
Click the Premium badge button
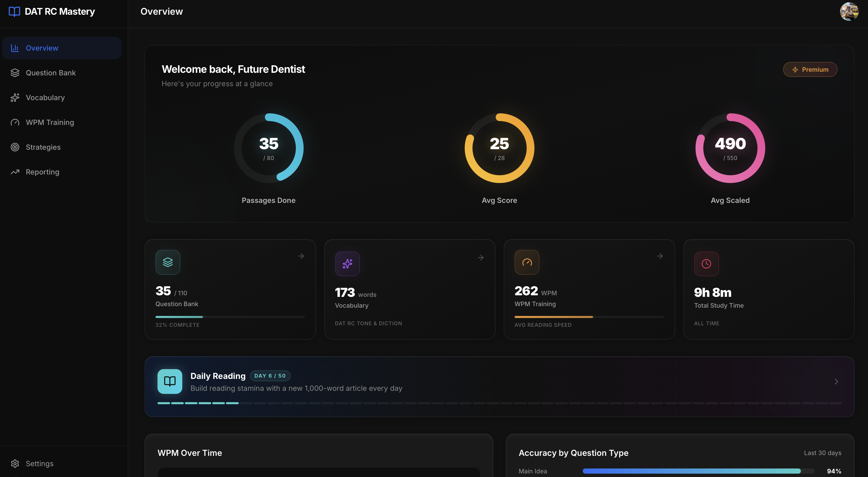pyautogui.click(x=810, y=69)
